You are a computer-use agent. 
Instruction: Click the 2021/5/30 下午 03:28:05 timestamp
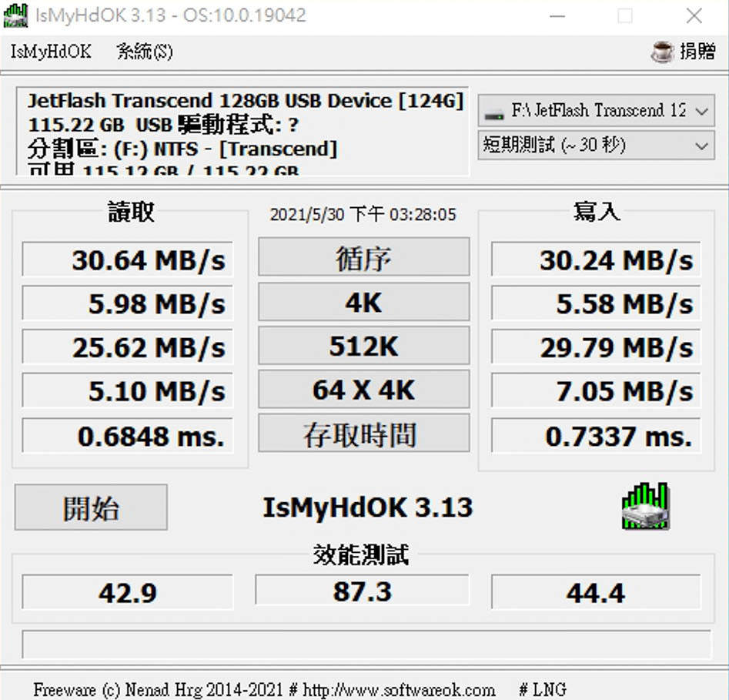363,214
